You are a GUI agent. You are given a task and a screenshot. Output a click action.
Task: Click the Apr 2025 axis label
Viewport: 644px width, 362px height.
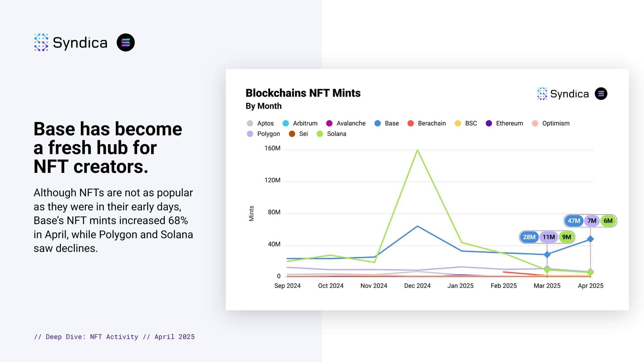(x=591, y=286)
